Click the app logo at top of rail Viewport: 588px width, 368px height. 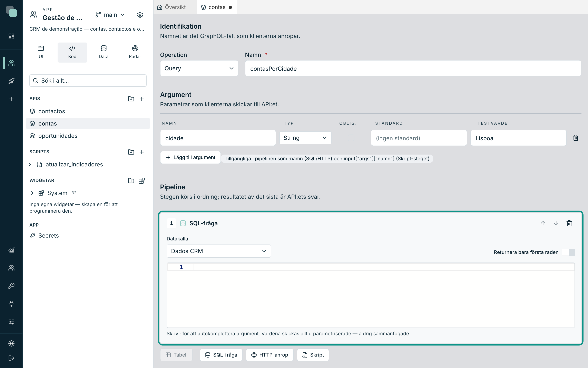(x=11, y=11)
